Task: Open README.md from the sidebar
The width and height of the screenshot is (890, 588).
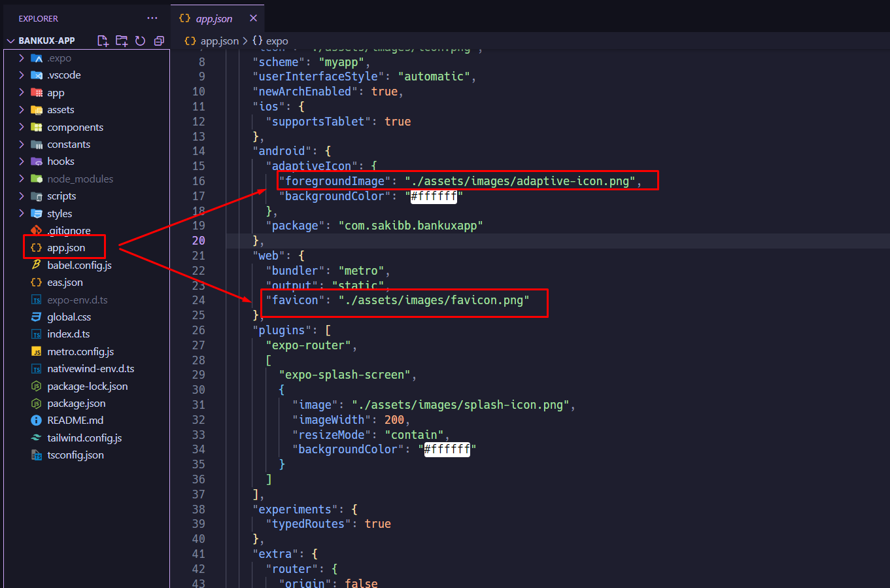Action: pyautogui.click(x=74, y=421)
